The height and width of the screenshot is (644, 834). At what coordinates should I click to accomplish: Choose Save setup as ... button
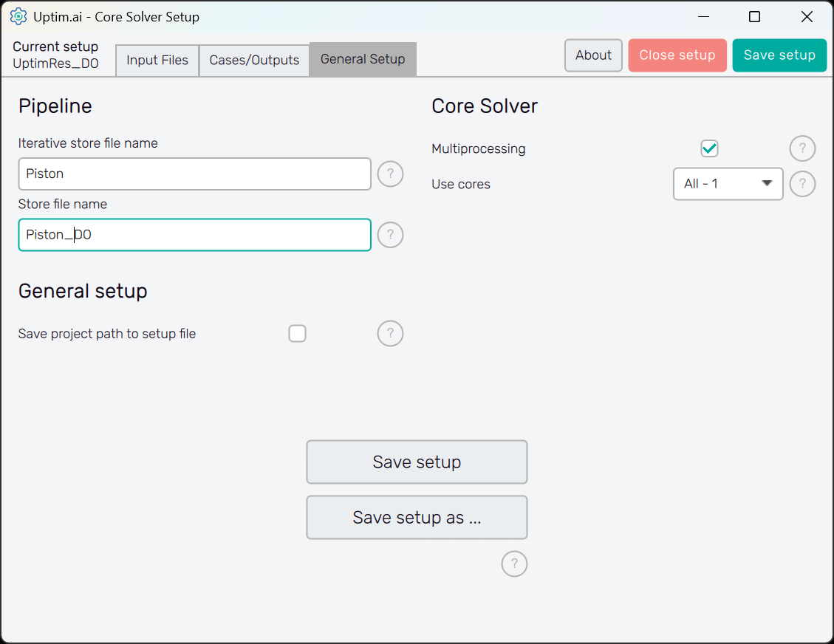click(417, 518)
